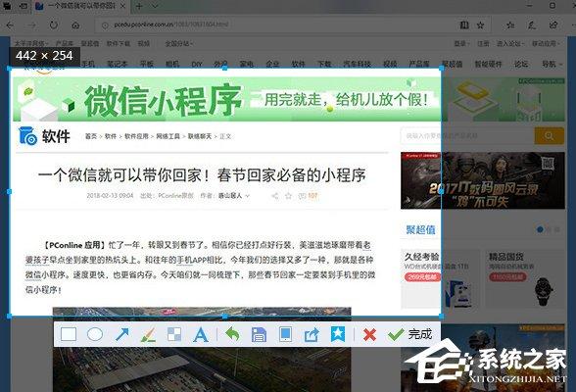The height and width of the screenshot is (392, 576).
Task: Open 联络聊天 breadcrumb link
Action: [x=200, y=136]
